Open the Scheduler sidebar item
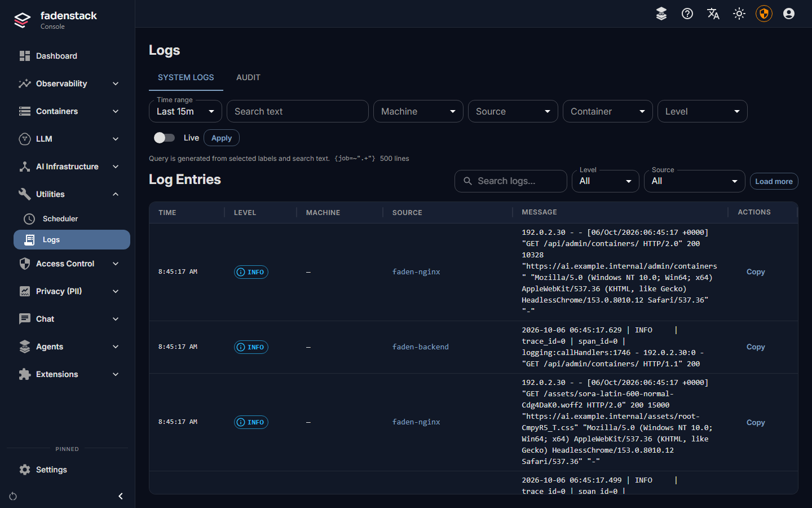 click(x=72, y=218)
